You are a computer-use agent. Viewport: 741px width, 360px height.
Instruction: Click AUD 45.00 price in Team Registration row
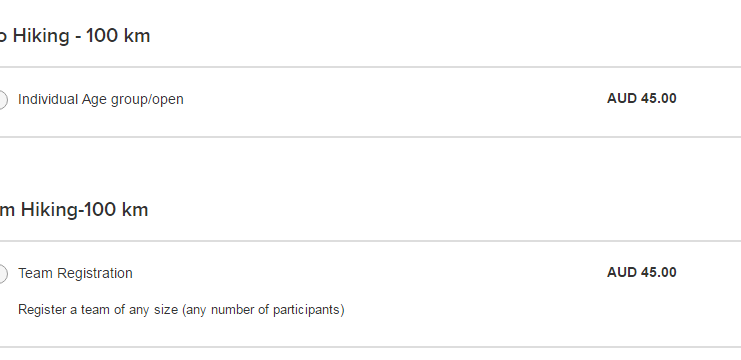641,272
